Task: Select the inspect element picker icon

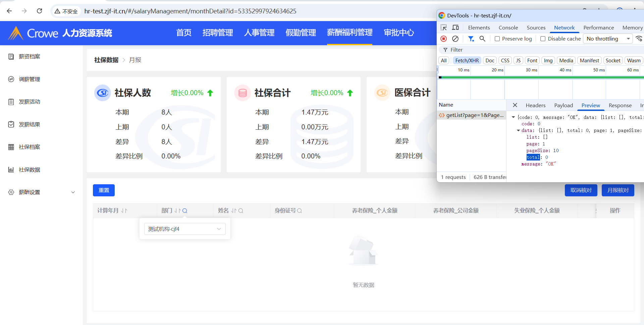Action: (444, 27)
